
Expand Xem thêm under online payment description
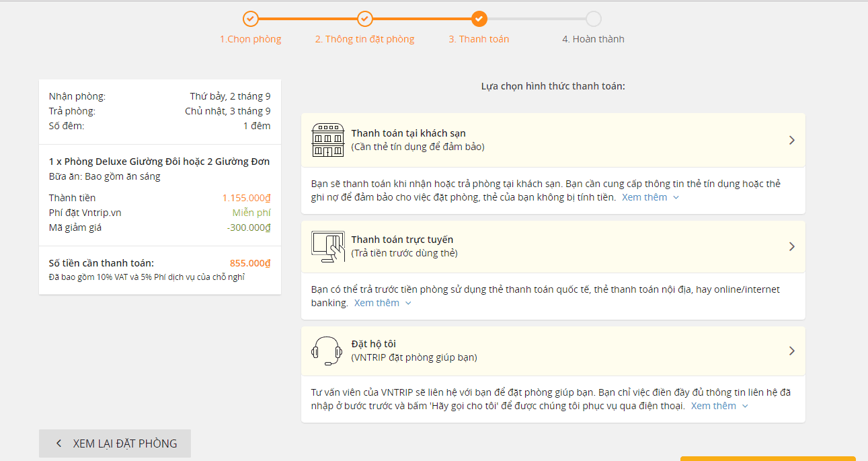tap(383, 303)
